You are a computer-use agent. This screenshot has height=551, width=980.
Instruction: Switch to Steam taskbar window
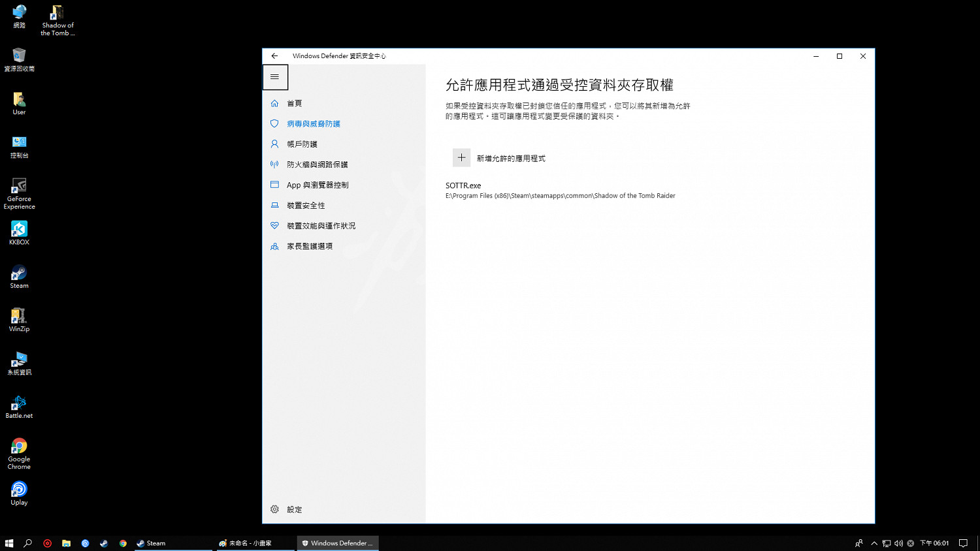(x=173, y=543)
